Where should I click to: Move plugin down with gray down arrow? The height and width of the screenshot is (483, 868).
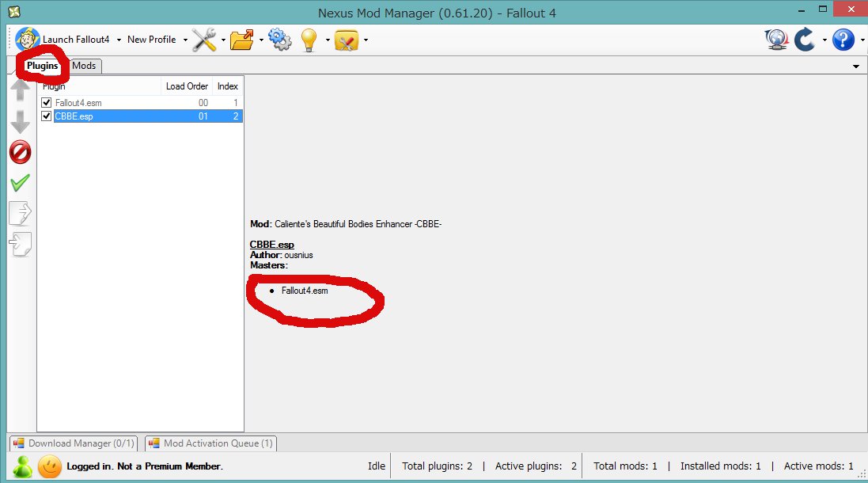click(21, 121)
